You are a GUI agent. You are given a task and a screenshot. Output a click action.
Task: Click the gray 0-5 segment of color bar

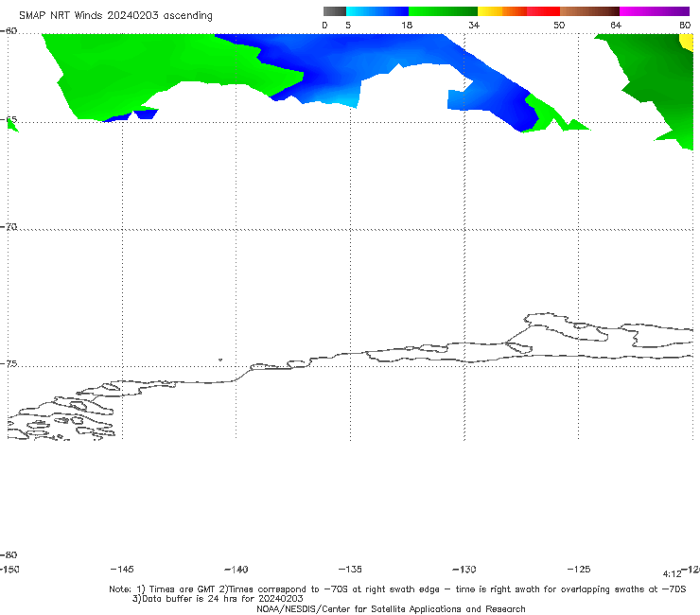coord(335,11)
